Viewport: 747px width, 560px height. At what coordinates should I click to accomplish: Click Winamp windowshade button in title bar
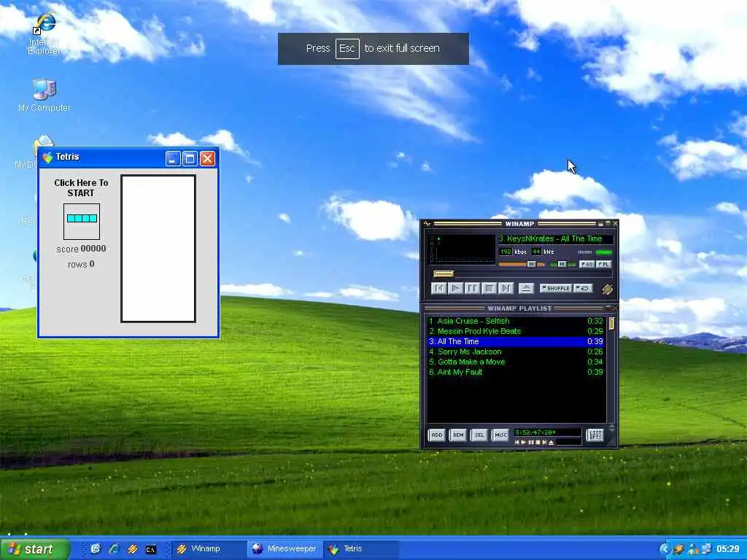tap(608, 224)
